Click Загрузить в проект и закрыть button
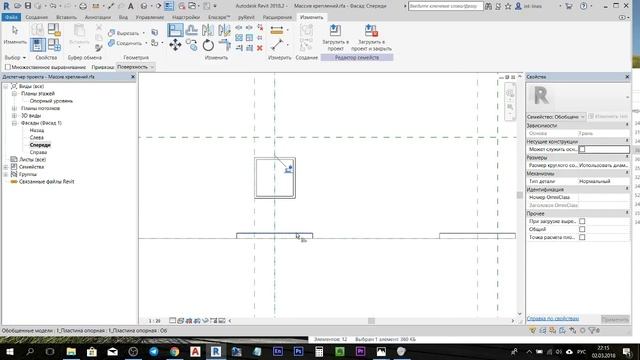Image resolution: width=640 pixels, height=360 pixels. (371, 38)
